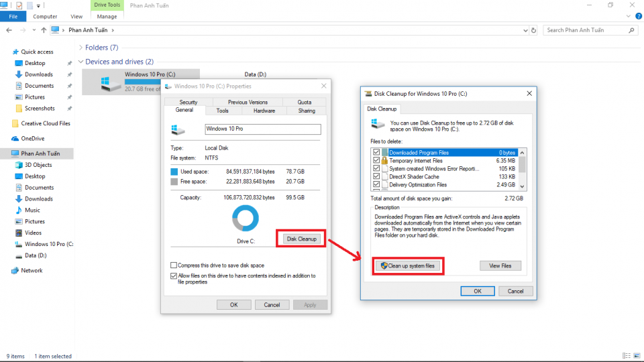Refresh the address bar location
This screenshot has width=644, height=362.
(533, 30)
